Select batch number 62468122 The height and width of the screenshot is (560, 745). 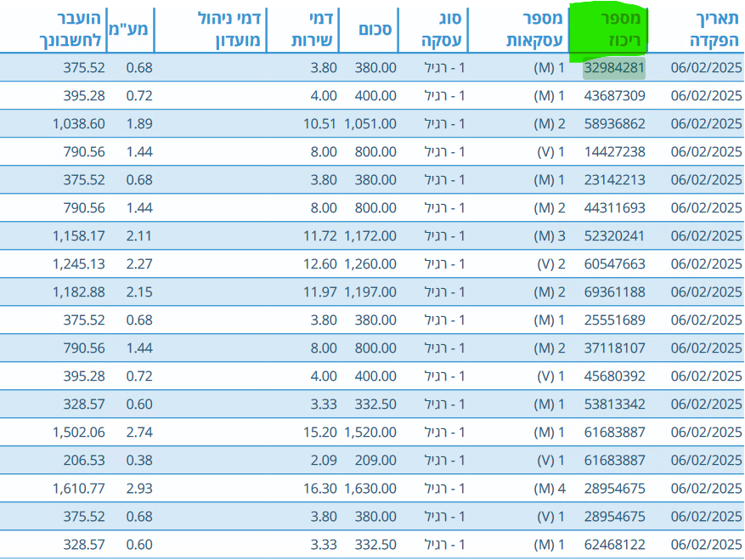point(614,545)
